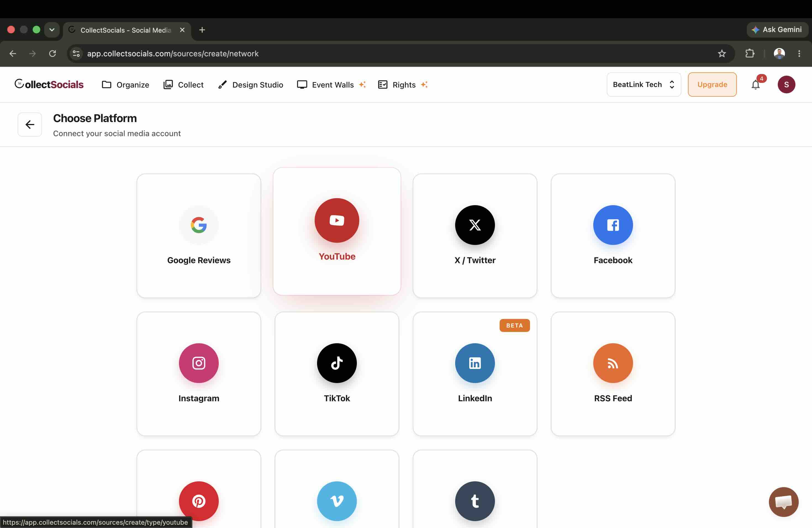Click the Facebook label text

pyautogui.click(x=613, y=260)
